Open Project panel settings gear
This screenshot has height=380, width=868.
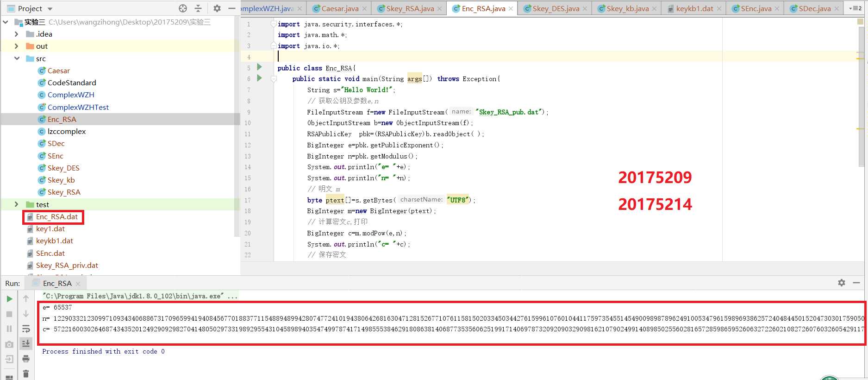217,8
